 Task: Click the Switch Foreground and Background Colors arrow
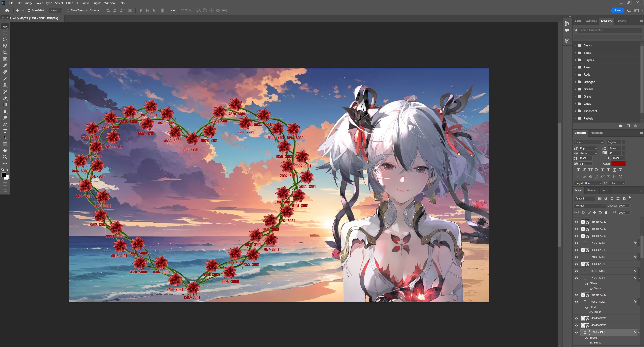[7, 170]
